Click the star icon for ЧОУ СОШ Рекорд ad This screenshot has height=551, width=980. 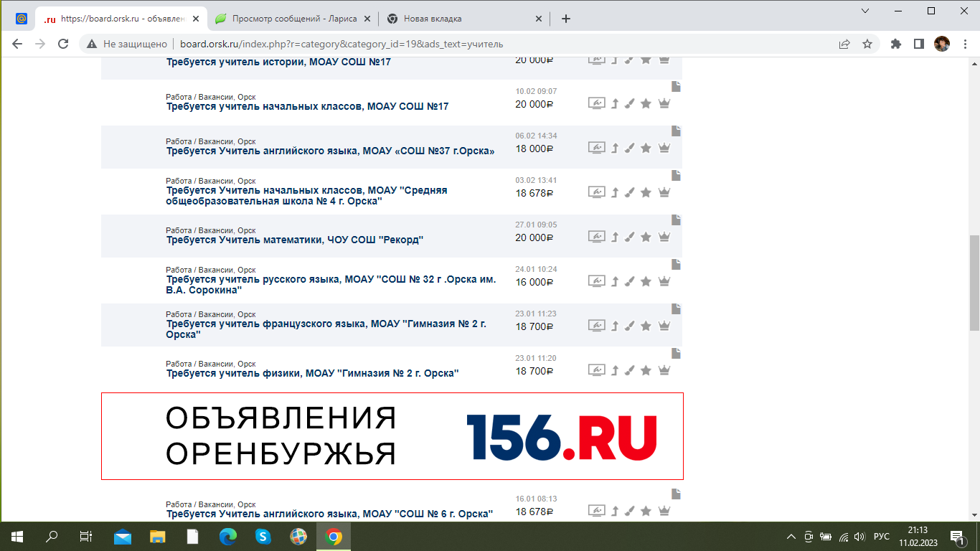[x=646, y=237]
